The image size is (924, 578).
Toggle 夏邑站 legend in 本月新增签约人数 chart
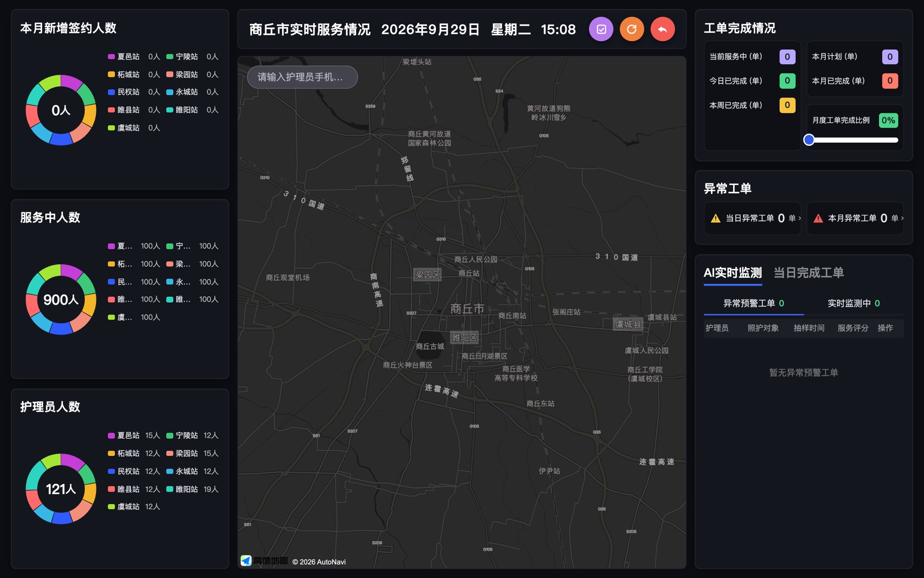click(x=124, y=57)
